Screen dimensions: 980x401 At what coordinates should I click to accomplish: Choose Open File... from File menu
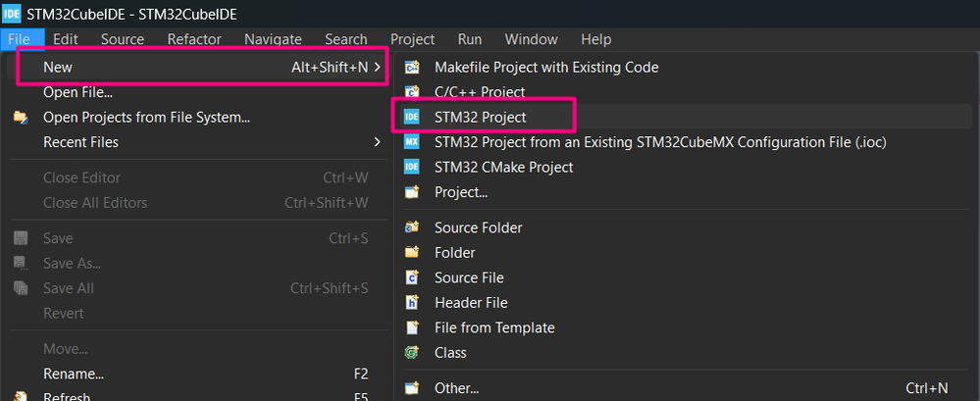tap(77, 92)
